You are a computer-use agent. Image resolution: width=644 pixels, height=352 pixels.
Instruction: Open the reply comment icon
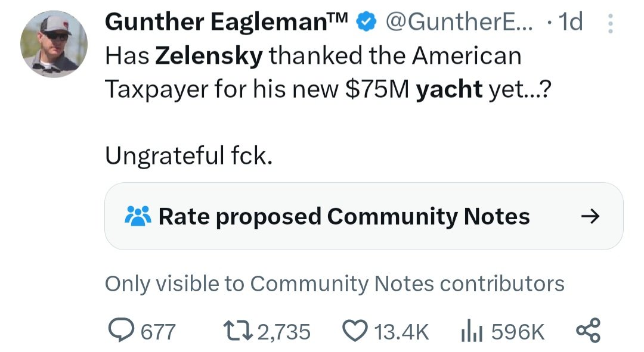120,330
